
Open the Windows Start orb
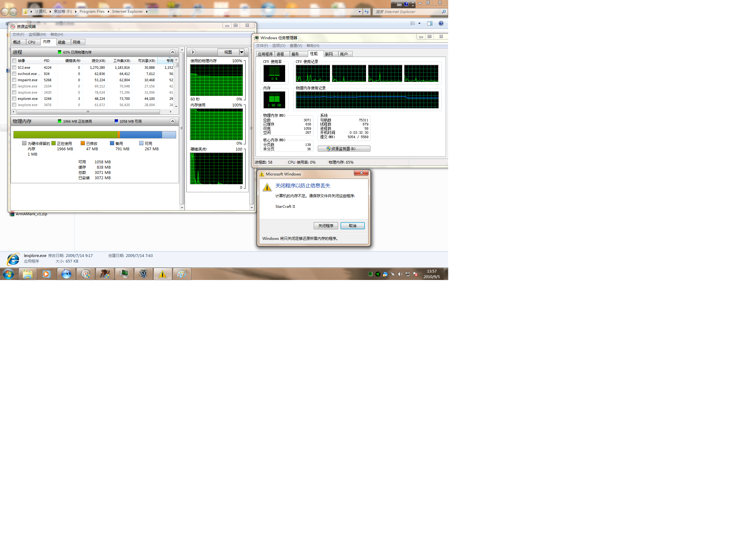tap(8, 274)
